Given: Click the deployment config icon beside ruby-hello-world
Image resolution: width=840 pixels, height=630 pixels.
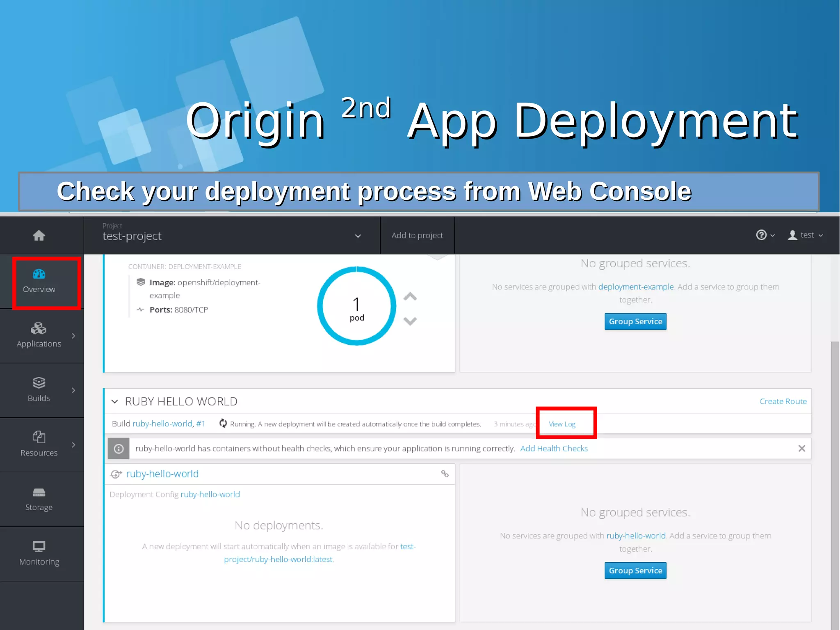Looking at the screenshot, I should coord(116,474).
